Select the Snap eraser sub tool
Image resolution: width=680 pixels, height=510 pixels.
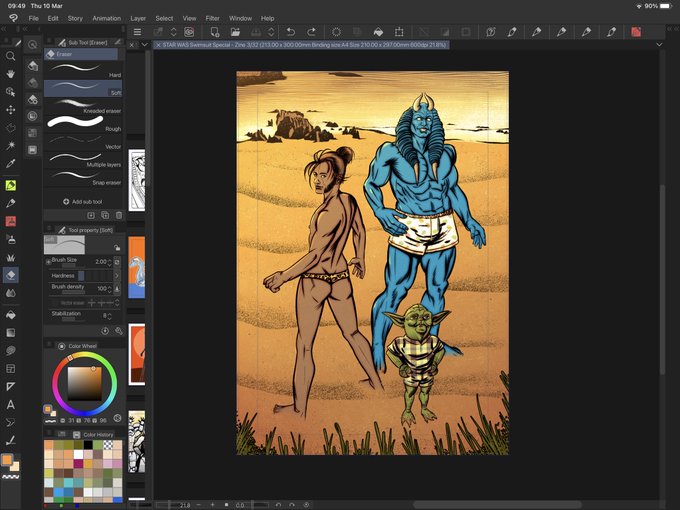click(83, 177)
